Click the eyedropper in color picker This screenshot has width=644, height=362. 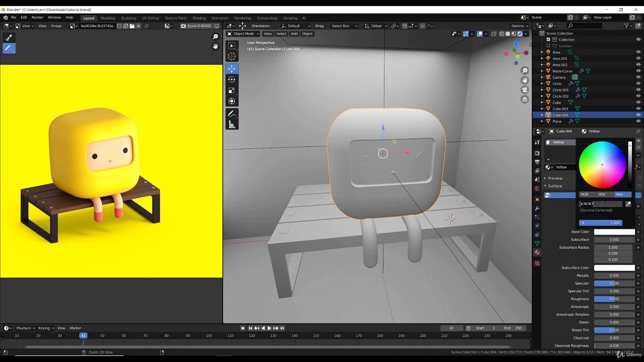point(628,204)
